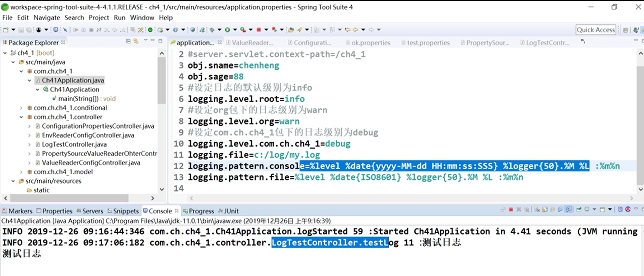This screenshot has height=276, width=644.
Task: Open the Run configurations dropdown arrow
Action: pos(235,30)
